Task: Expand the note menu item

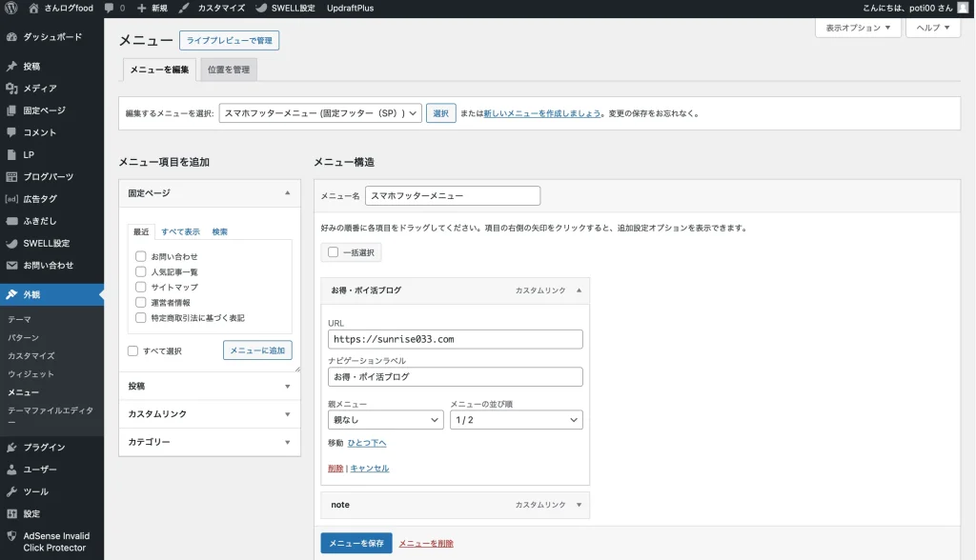Action: click(579, 506)
